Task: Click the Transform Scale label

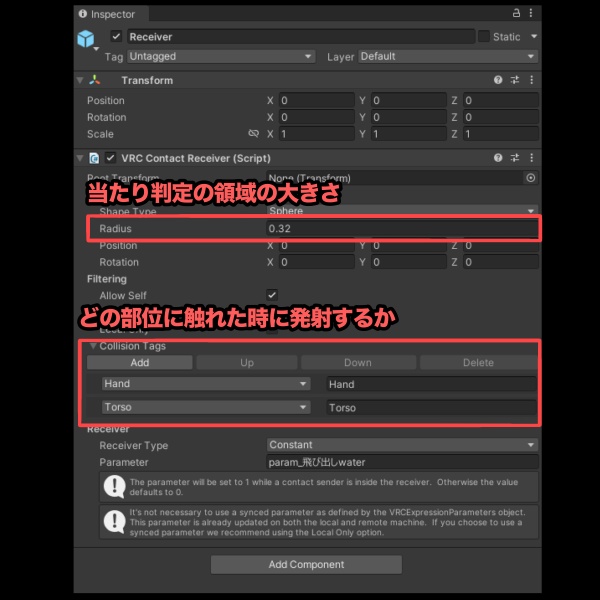Action: click(x=100, y=134)
